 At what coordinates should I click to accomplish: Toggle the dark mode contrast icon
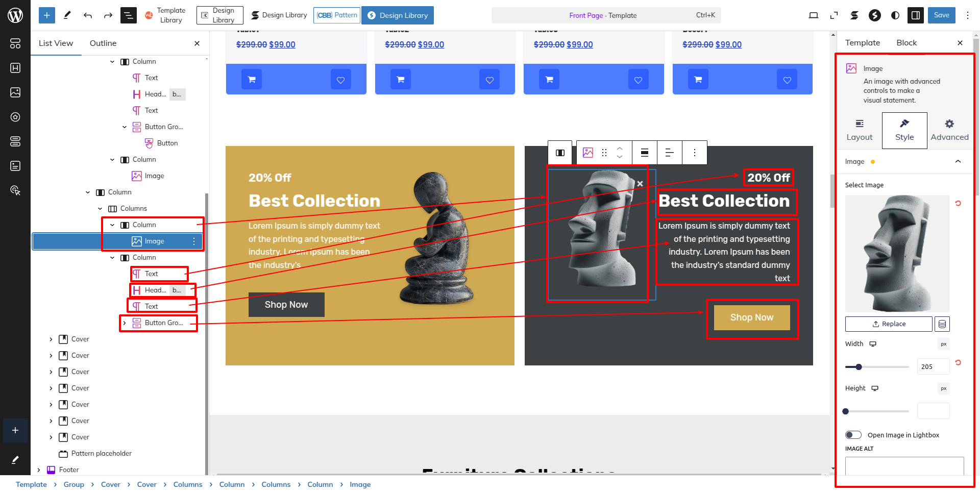pyautogui.click(x=895, y=15)
